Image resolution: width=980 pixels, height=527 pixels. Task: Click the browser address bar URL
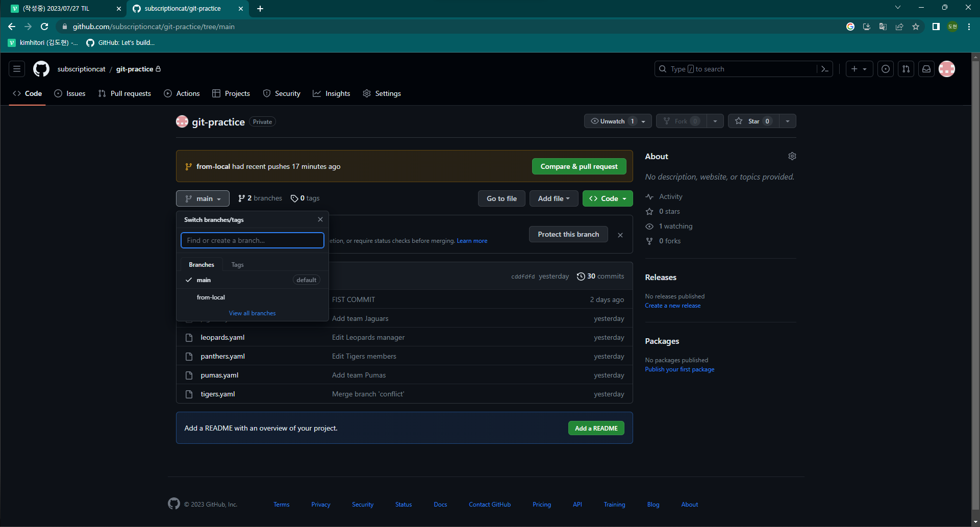[x=154, y=27]
